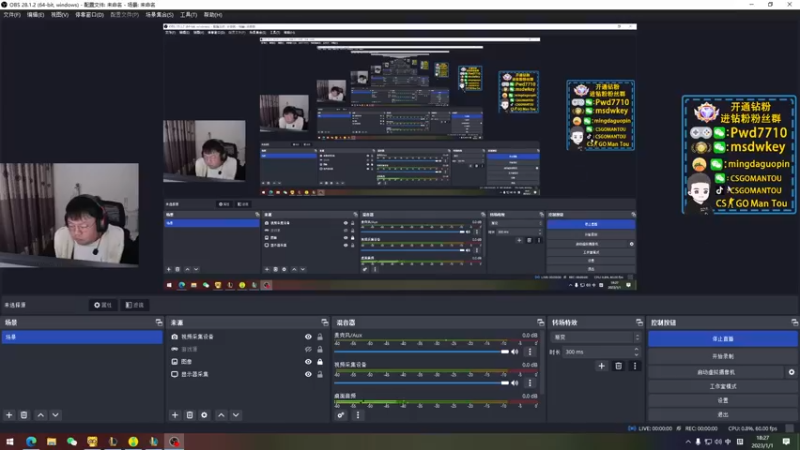Move scene up in Scenes panel
Screen dimensions: 800x450
[41, 415]
